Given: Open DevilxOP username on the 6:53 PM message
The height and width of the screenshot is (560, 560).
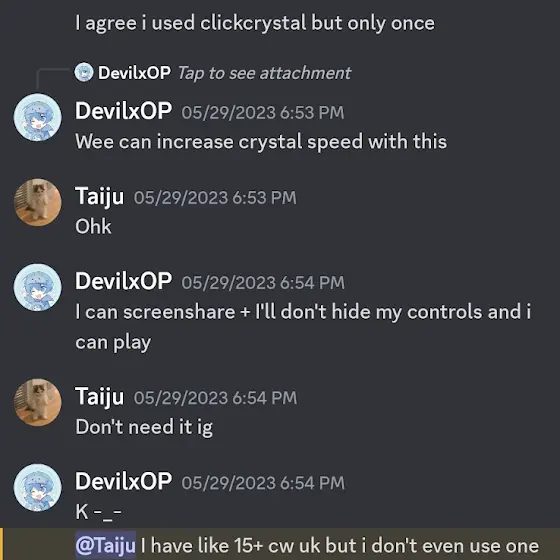Looking at the screenshot, I should pos(124,111).
